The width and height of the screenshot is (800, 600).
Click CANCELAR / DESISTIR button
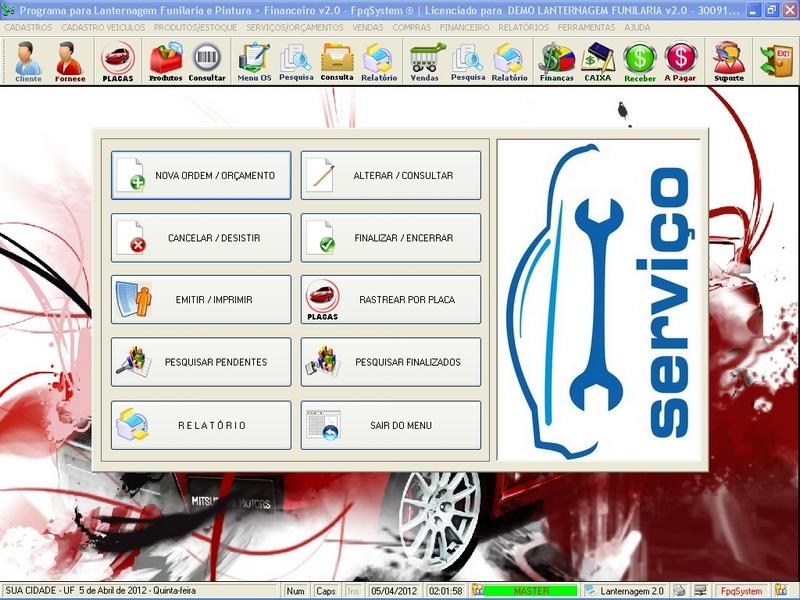201,238
